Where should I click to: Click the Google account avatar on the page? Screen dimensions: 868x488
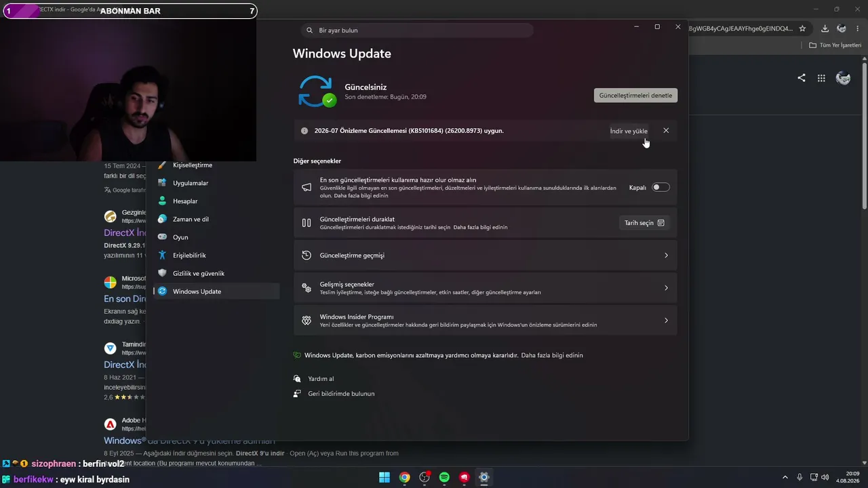click(844, 78)
